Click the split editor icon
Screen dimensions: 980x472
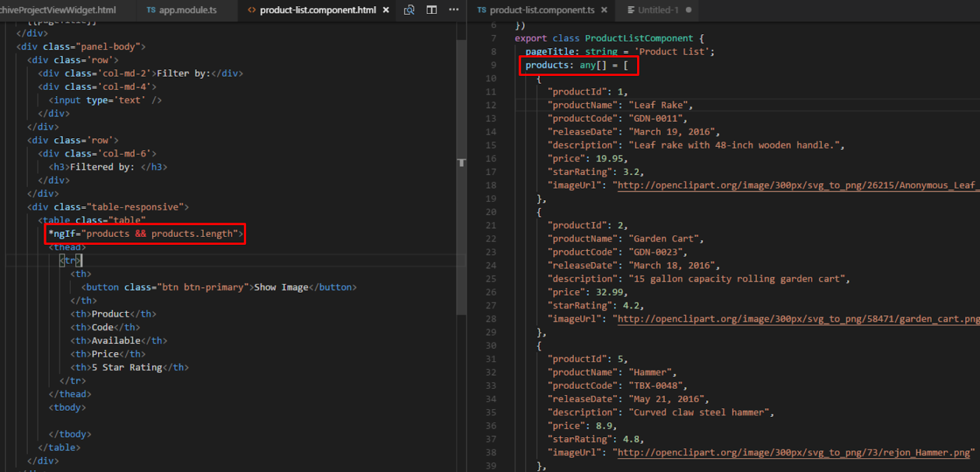tap(432, 10)
